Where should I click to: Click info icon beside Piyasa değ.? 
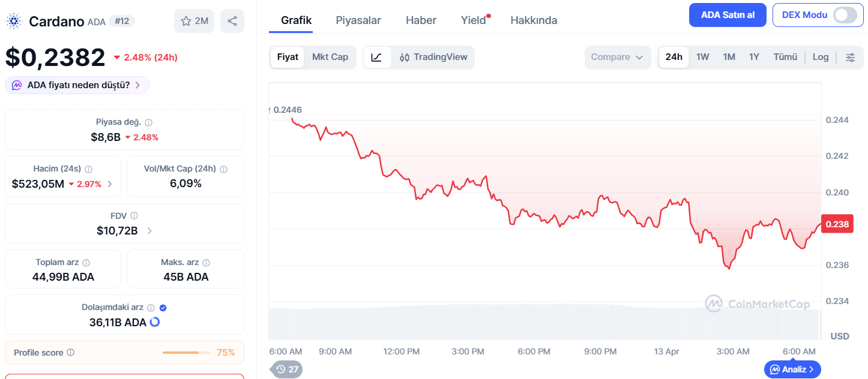tap(149, 122)
